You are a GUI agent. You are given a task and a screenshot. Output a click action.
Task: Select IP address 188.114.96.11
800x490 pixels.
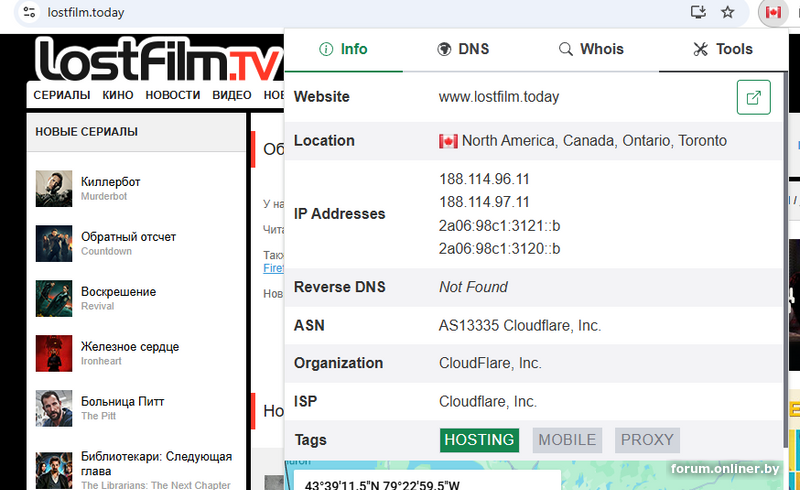tap(484, 179)
